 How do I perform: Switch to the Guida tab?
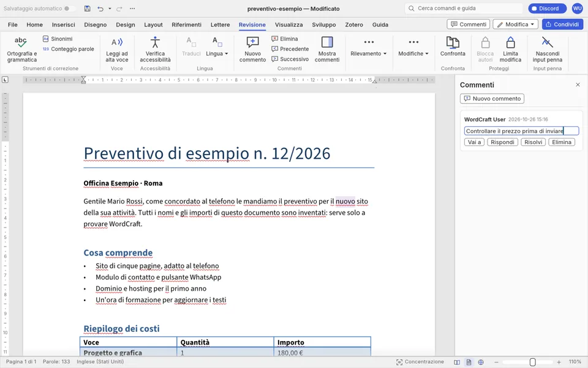pos(380,25)
